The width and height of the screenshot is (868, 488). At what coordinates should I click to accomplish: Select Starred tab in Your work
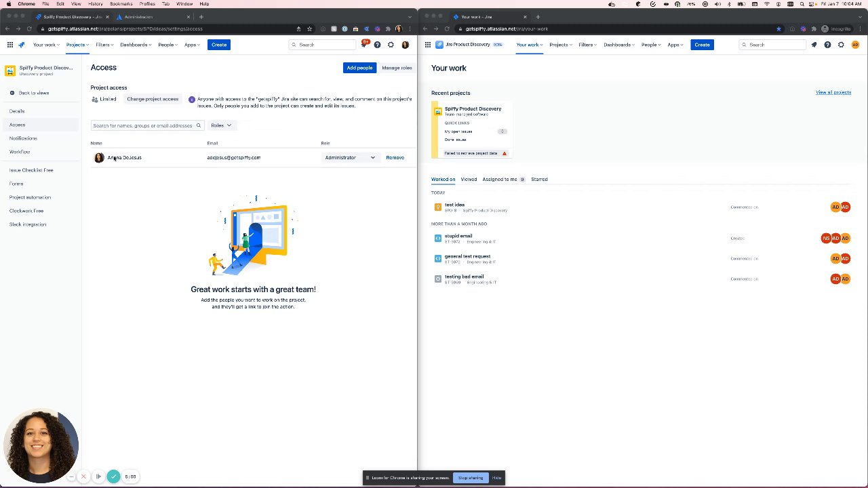(x=539, y=180)
